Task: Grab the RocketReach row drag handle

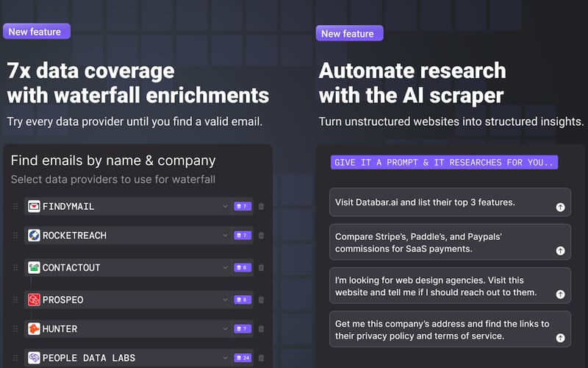Action: click(15, 236)
